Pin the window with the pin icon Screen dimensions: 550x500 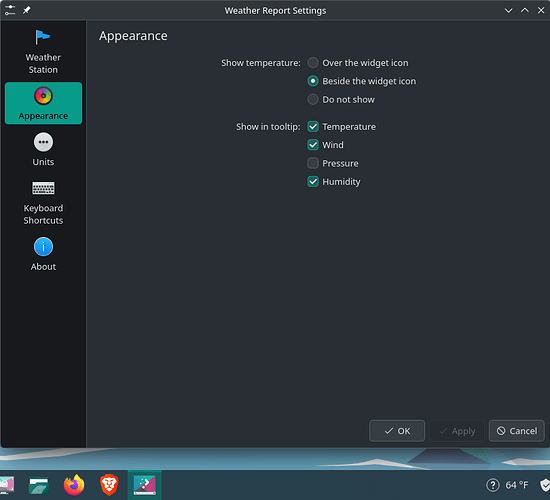coord(26,10)
